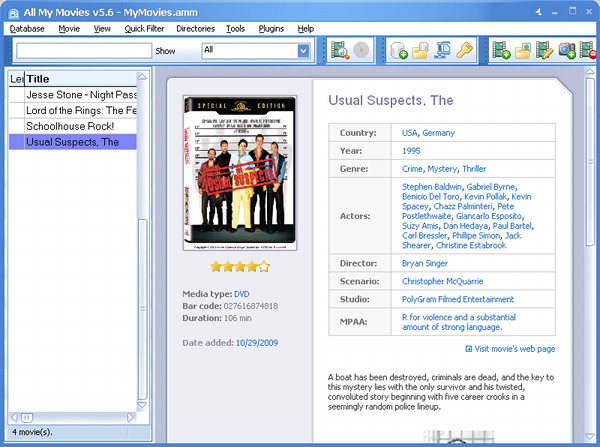Click PolyGram Filmed Entertainment studio link
Viewport: 600px width, 447px height.
[x=458, y=299]
